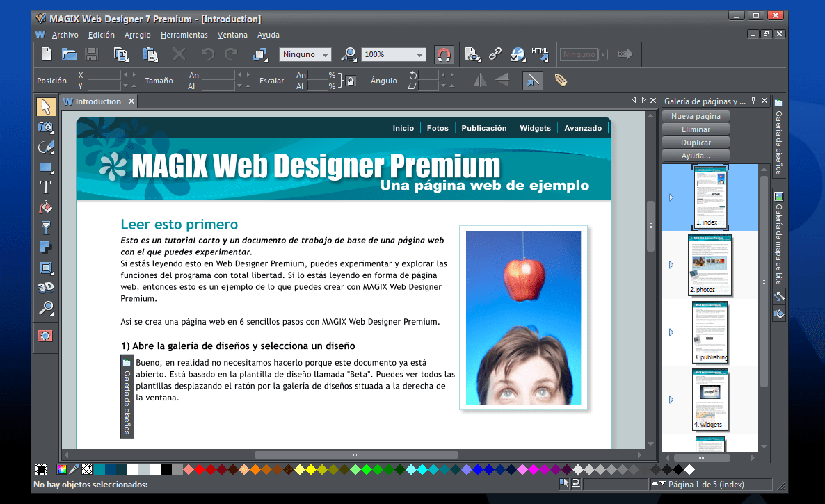Click the Save disk icon
Viewport: 825px width, 504px height.
pos(92,54)
